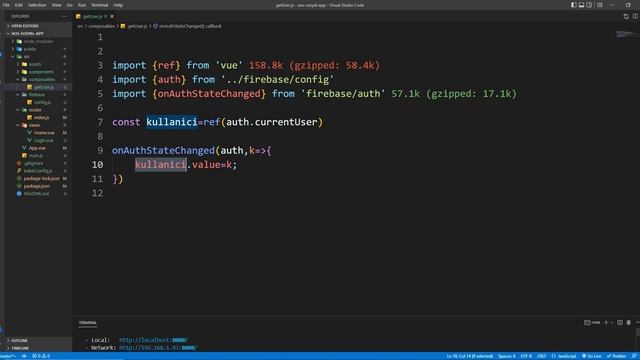The width and height of the screenshot is (640, 360).
Task: Expand the assets folder
Action: point(37,64)
